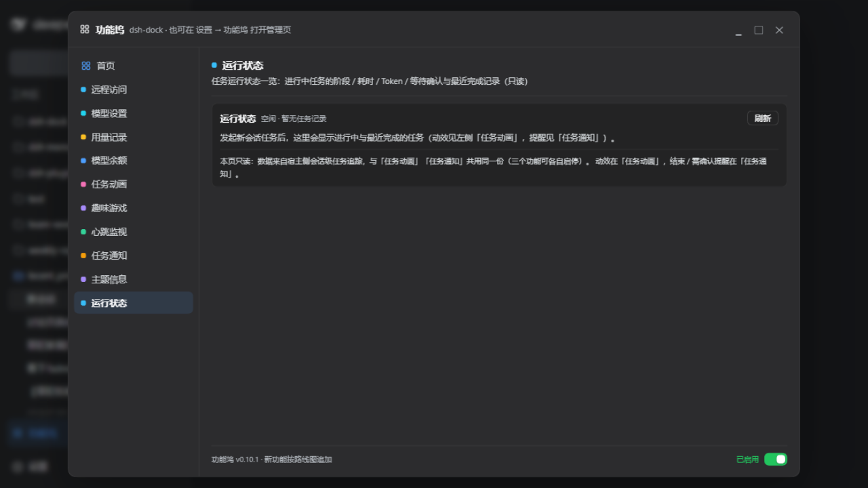This screenshot has height=488, width=868.
Task: Open 主题信息 page
Action: click(x=134, y=279)
